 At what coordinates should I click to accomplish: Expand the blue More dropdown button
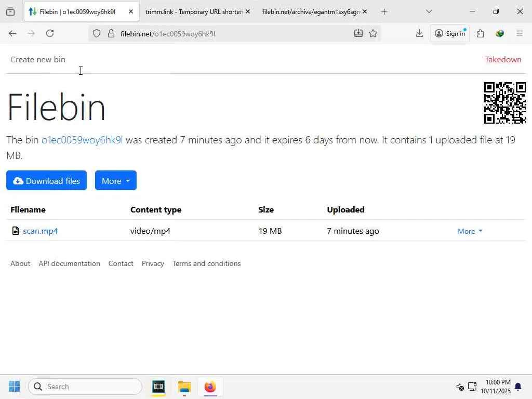[116, 180]
